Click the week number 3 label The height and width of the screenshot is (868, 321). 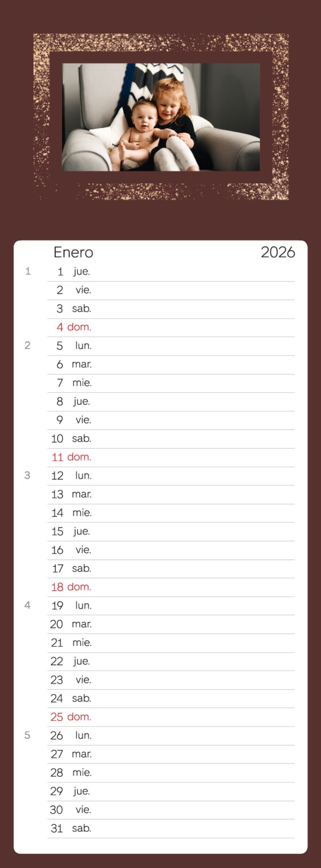28,476
